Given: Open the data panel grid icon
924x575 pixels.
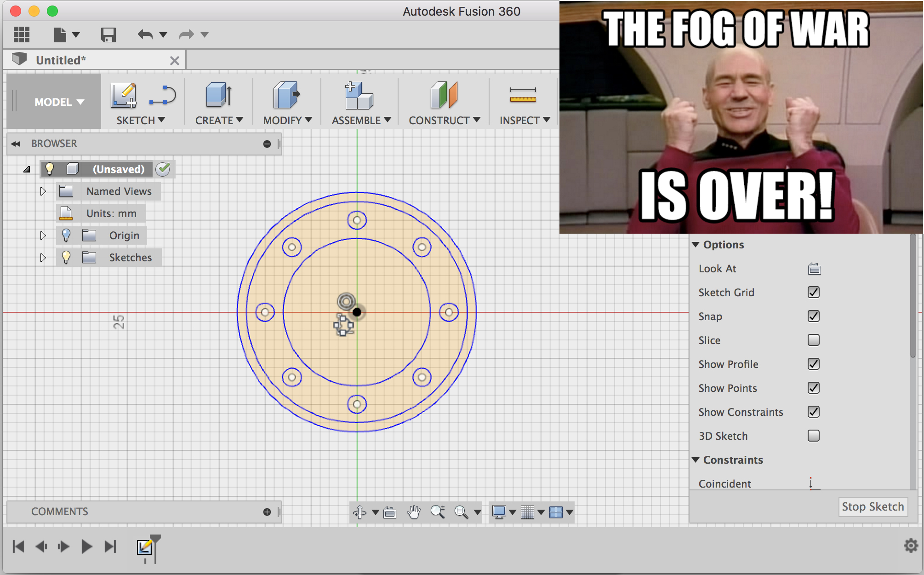Looking at the screenshot, I should tap(22, 35).
